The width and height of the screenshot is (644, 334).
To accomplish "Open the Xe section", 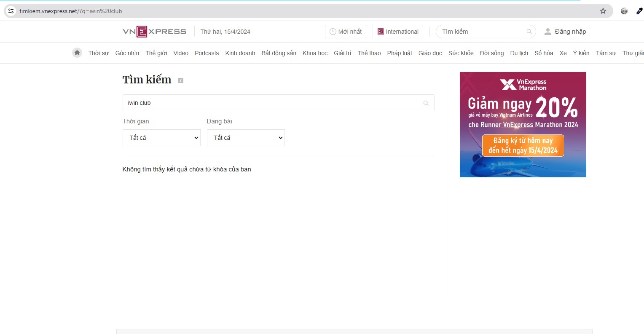I will point(563,53).
